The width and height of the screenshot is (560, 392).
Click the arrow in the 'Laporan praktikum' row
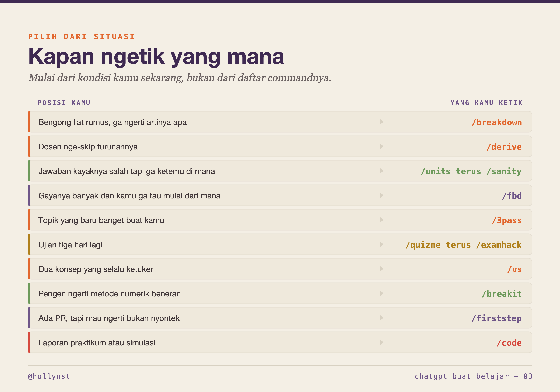point(382,342)
